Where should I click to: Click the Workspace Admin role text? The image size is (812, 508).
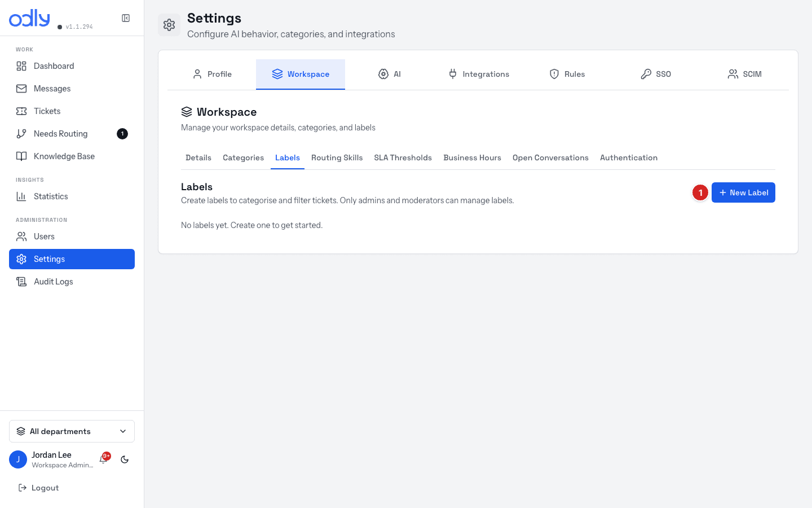click(63, 465)
